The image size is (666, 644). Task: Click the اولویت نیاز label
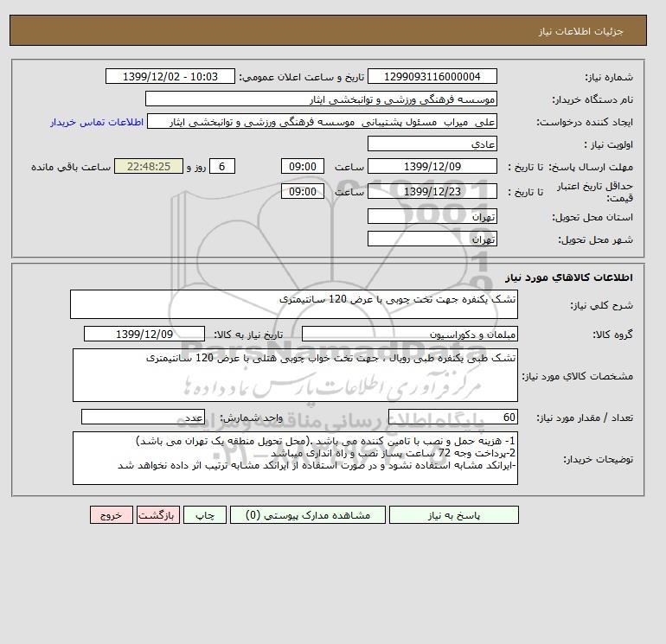coord(609,144)
